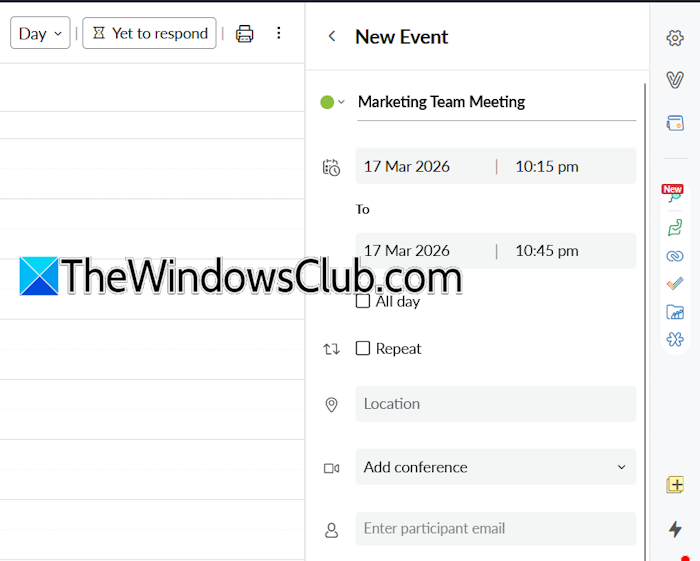Open the green pen-on-path sidebar icon
The height and width of the screenshot is (561, 700).
pos(675,227)
